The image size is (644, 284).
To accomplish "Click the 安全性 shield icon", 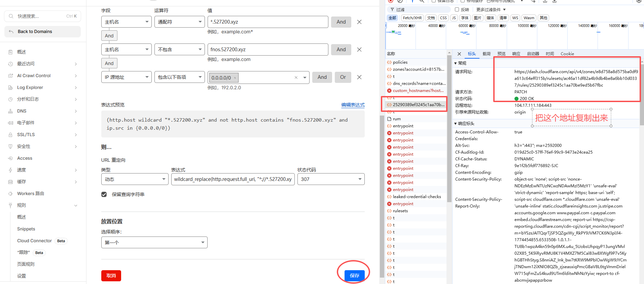I will pos(10,146).
